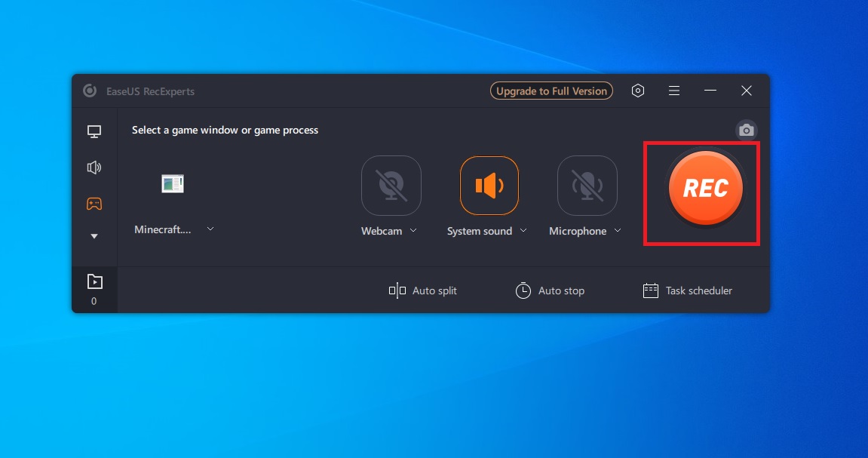This screenshot has height=458, width=868.
Task: Click the EaseUS RecExperts logo icon
Action: (x=90, y=91)
